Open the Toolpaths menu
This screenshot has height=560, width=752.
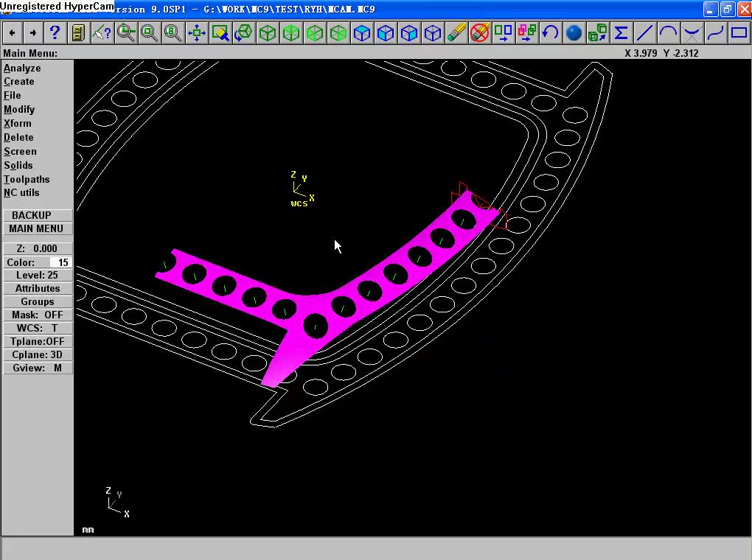27,179
